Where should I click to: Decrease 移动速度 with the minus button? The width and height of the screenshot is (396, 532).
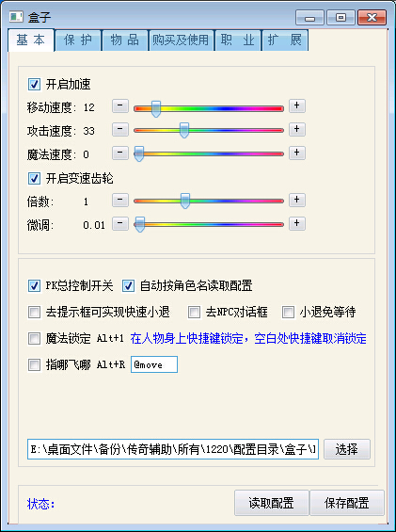pyautogui.click(x=120, y=105)
